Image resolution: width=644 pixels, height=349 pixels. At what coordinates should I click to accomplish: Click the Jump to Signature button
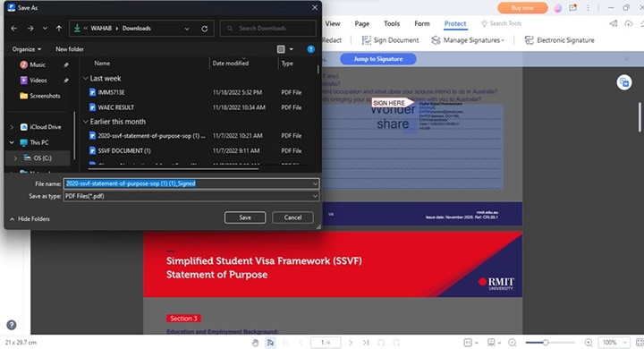pyautogui.click(x=377, y=59)
